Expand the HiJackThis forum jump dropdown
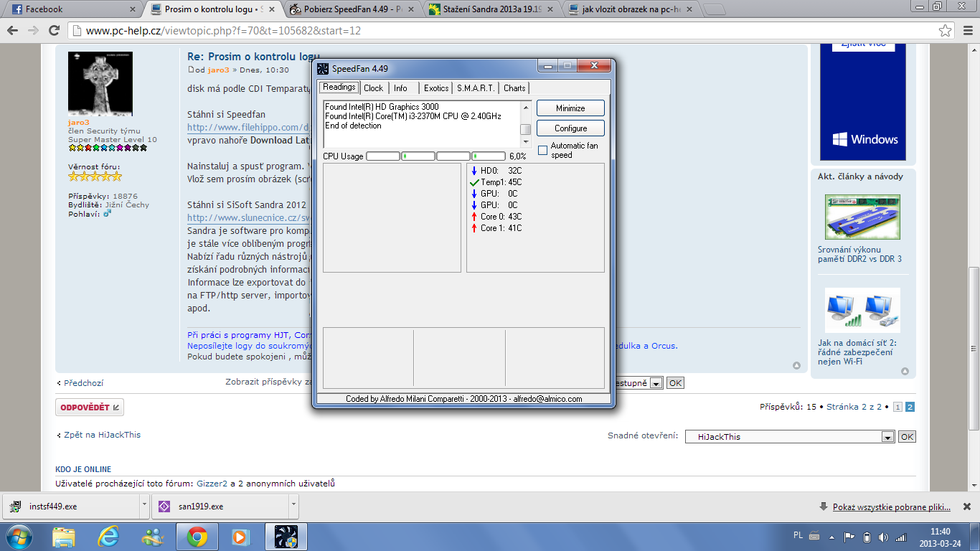 pos(887,437)
